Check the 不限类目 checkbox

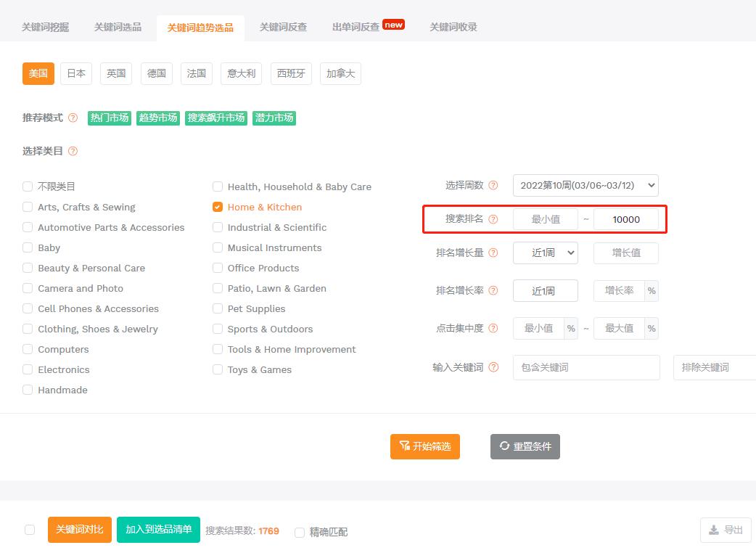pos(27,186)
